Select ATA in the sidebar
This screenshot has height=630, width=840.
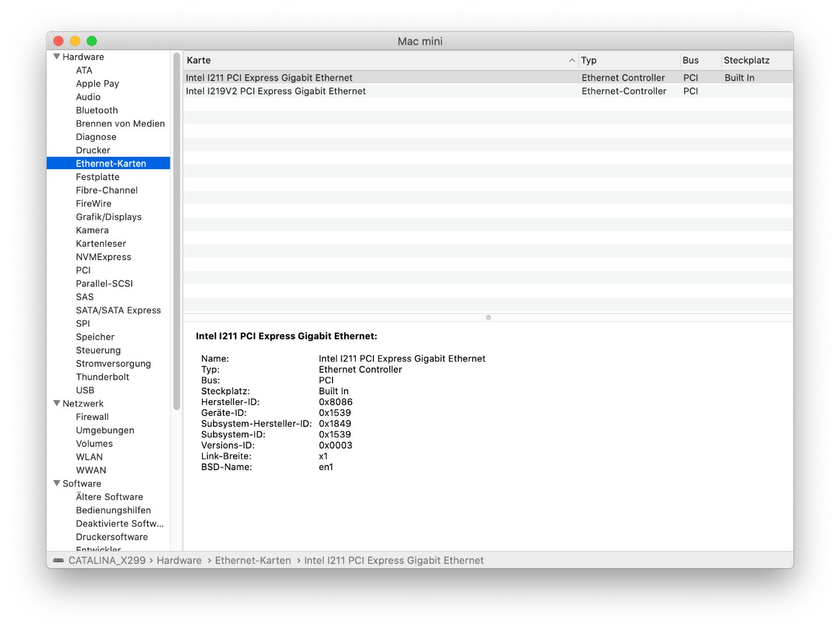coord(84,70)
